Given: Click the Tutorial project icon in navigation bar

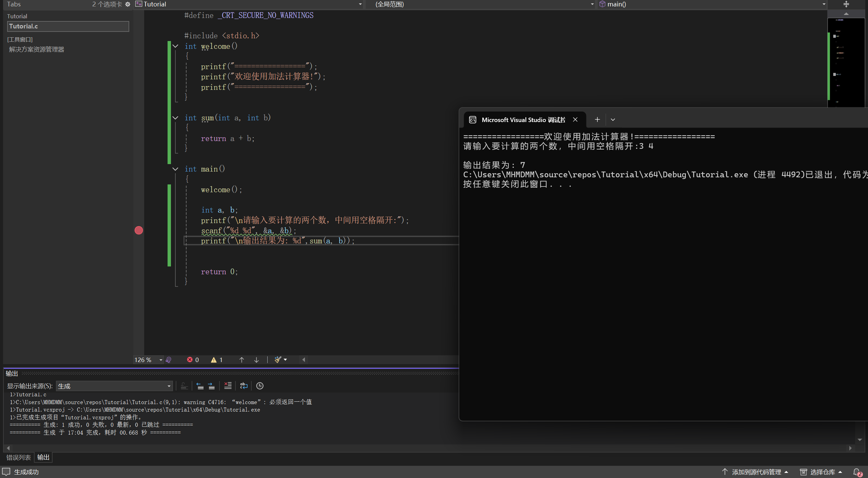Looking at the screenshot, I should tap(138, 4).
